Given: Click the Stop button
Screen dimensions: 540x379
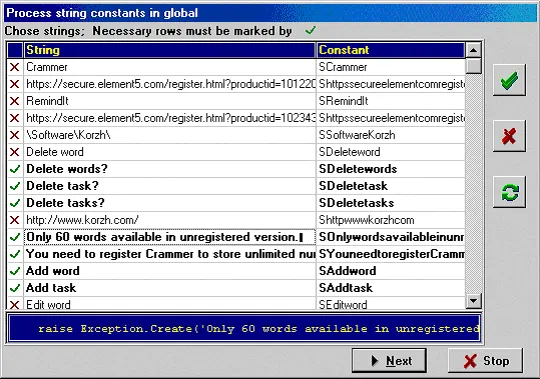Looking at the screenshot, I should tap(485, 360).
